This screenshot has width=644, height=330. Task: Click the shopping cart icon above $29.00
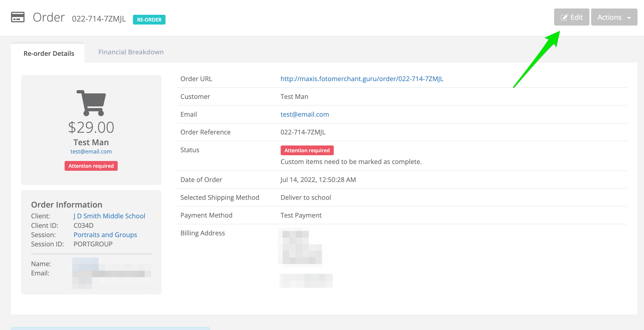pos(91,103)
